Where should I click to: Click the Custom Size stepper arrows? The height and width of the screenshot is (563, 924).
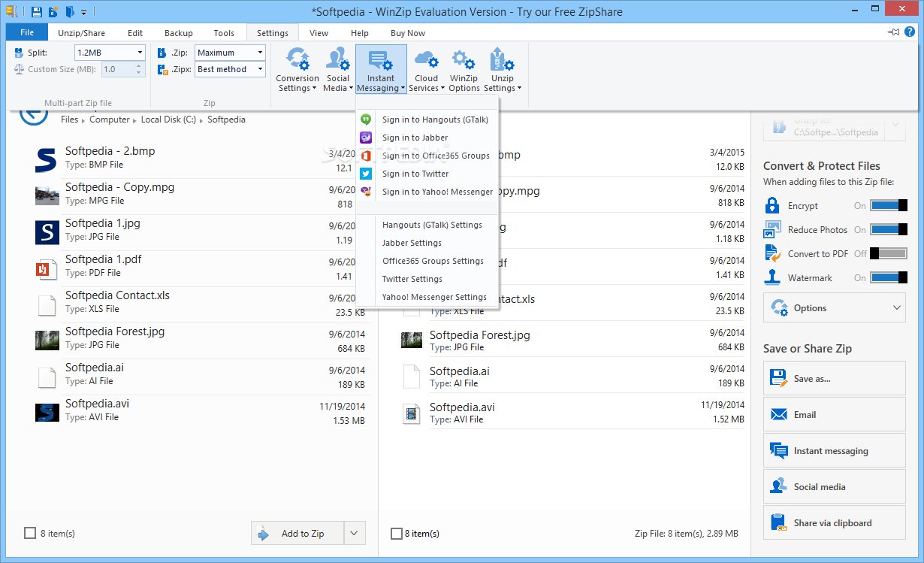pyautogui.click(x=139, y=69)
